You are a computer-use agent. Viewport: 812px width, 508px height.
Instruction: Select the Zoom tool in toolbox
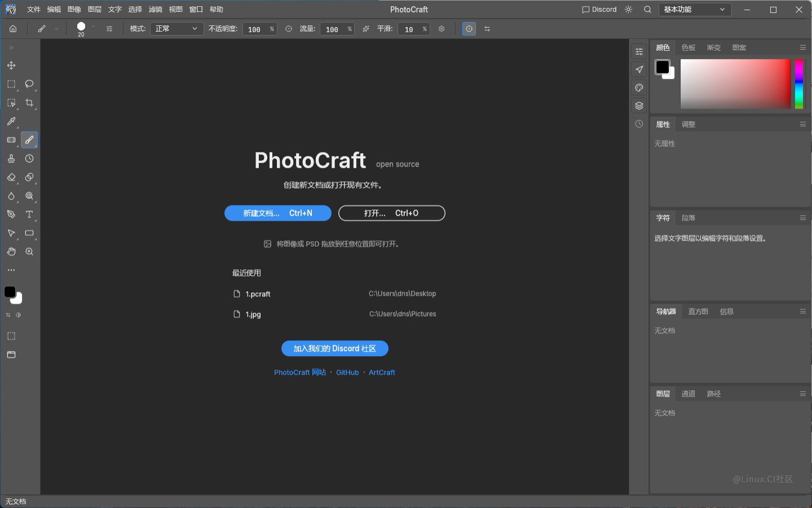click(x=29, y=252)
